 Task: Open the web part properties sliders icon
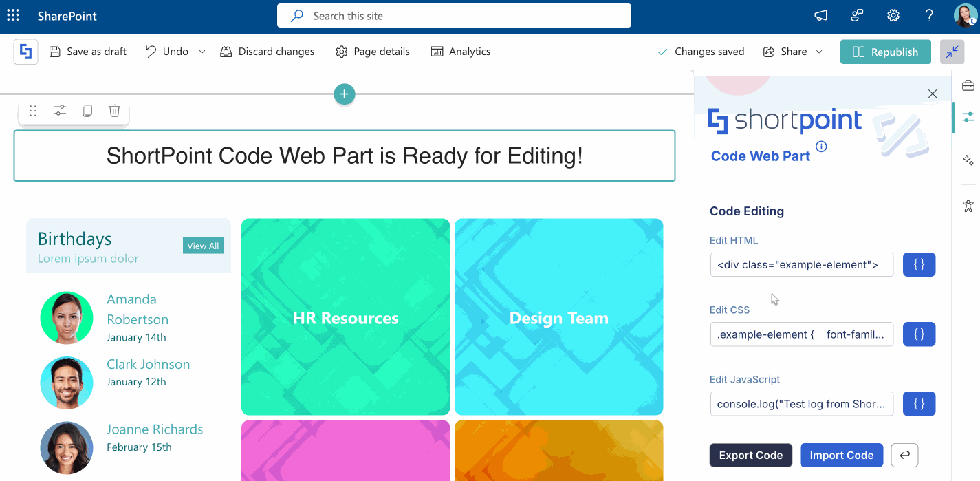pos(61,111)
